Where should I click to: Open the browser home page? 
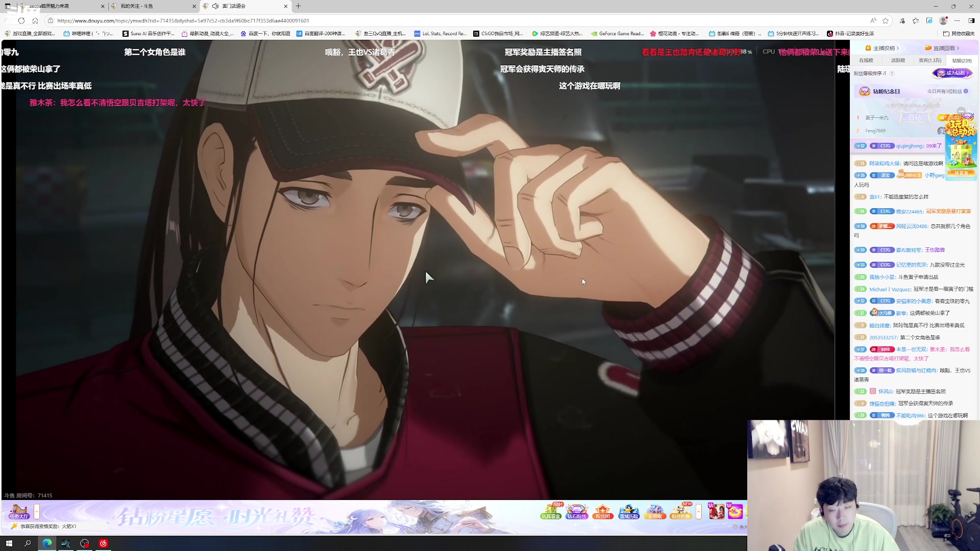coord(35,20)
